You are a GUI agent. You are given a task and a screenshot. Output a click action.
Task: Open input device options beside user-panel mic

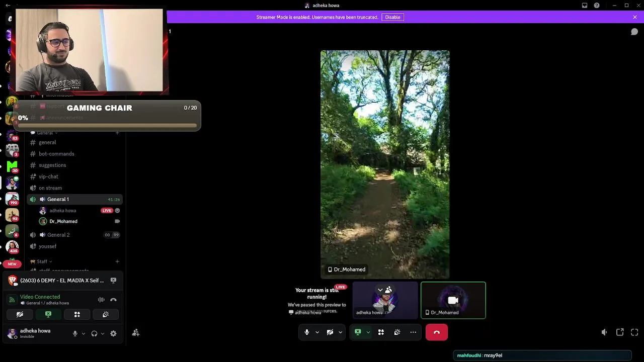[x=83, y=333]
